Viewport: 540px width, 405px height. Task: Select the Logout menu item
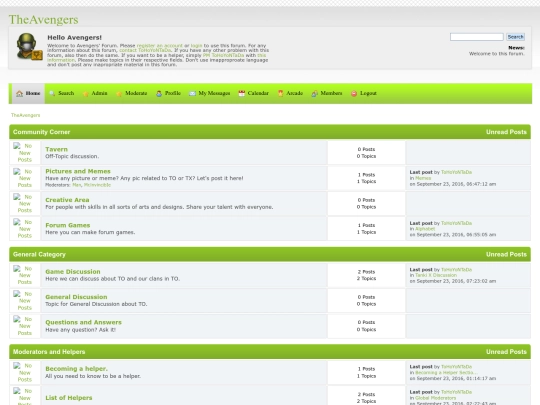(x=364, y=93)
